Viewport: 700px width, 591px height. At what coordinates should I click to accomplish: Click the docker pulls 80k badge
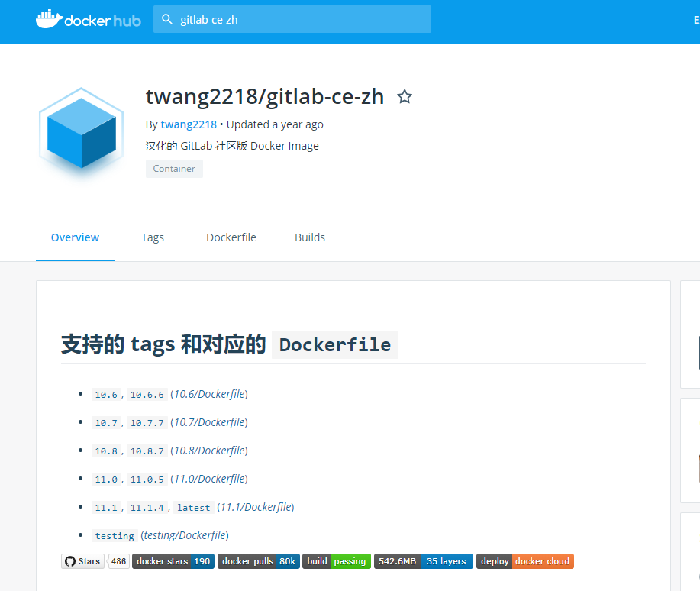[259, 561]
